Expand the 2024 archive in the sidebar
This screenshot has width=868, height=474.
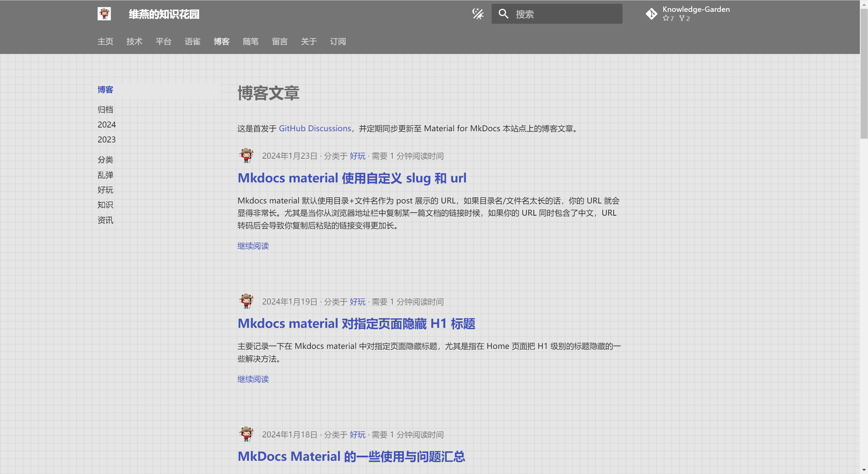click(106, 124)
